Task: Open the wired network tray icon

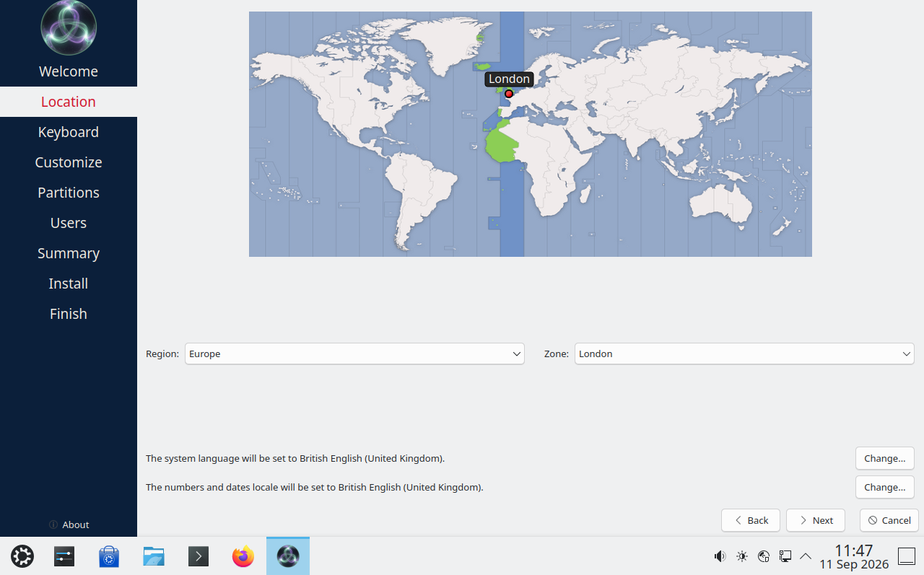Action: 785,556
